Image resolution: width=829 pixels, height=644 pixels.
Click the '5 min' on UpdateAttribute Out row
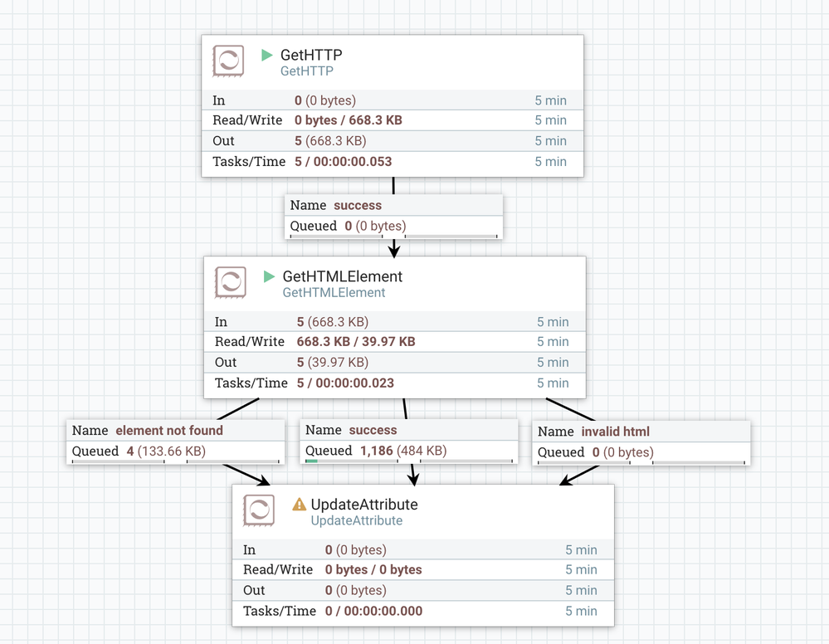pos(581,591)
